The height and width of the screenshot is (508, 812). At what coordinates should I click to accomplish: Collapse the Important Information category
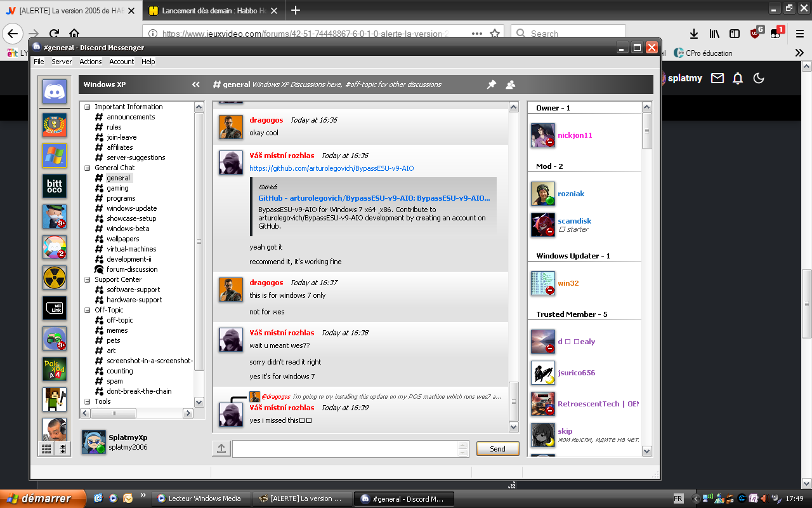click(x=88, y=107)
